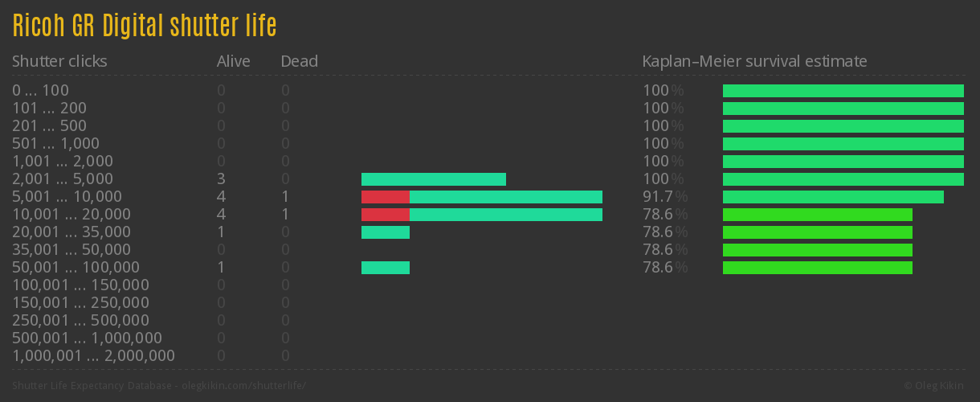This screenshot has width=980, height=402.
Task: Click the red dead segment in 10,001–20,000 row
Action: coord(385,215)
